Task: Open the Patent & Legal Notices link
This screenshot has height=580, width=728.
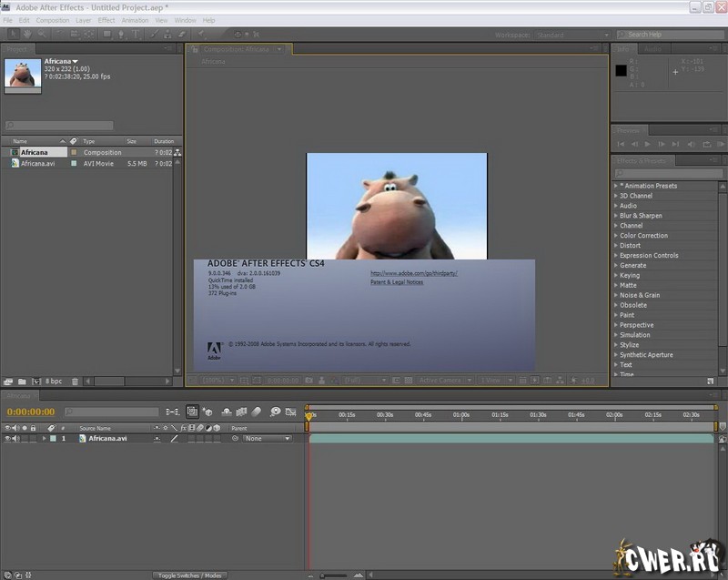Action: coord(396,282)
